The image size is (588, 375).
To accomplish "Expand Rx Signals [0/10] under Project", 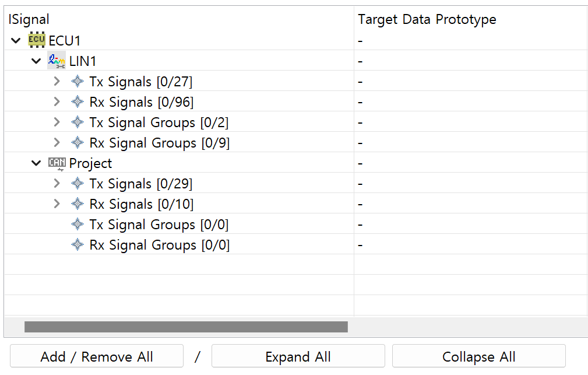I will 57,204.
